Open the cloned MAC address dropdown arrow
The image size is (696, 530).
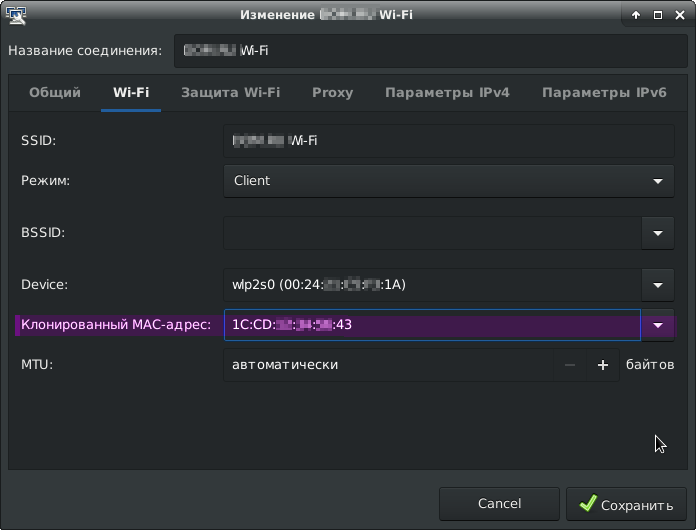pos(658,325)
